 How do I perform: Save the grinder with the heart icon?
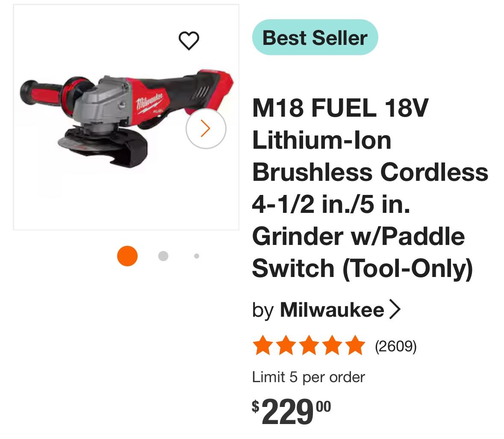189,41
